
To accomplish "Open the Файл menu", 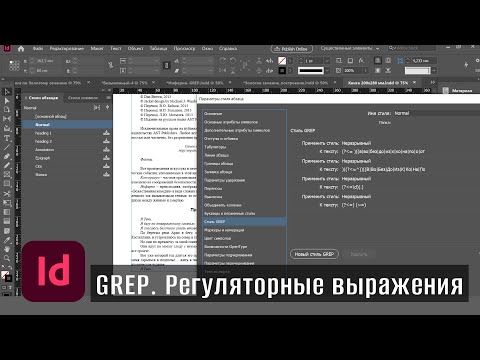I will pyautogui.click(x=38, y=49).
